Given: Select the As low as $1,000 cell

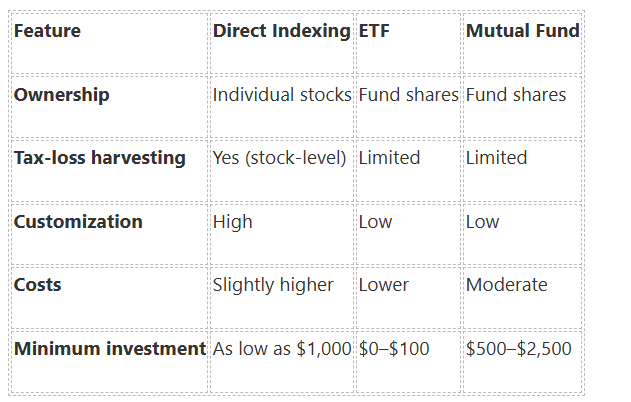Looking at the screenshot, I should coord(282,350).
